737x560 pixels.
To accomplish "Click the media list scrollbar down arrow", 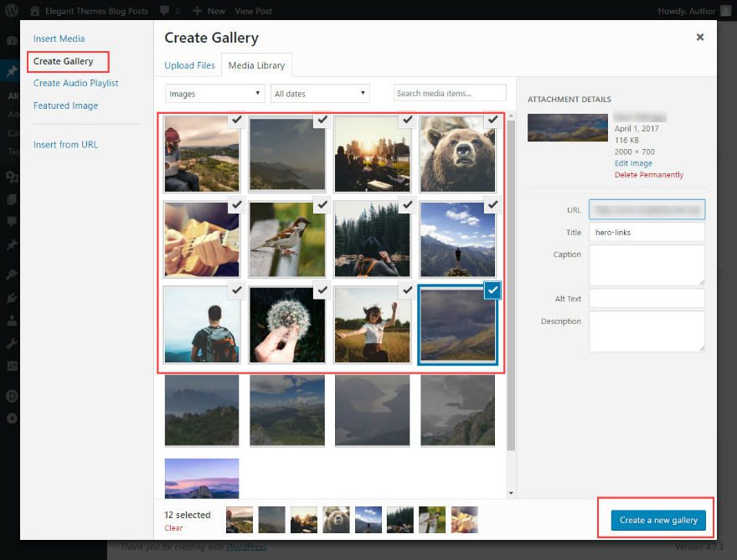I will click(x=511, y=493).
